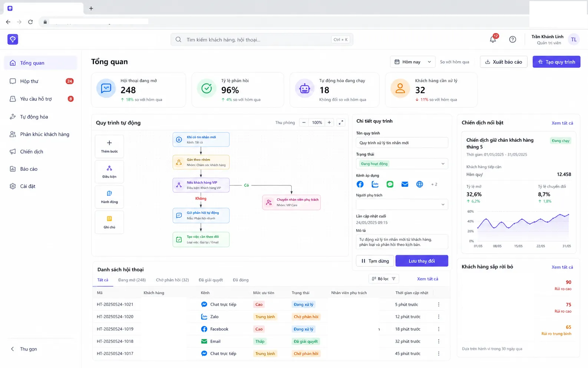Click the Xuất báo cáo button
This screenshot has height=368, width=588.
click(503, 62)
